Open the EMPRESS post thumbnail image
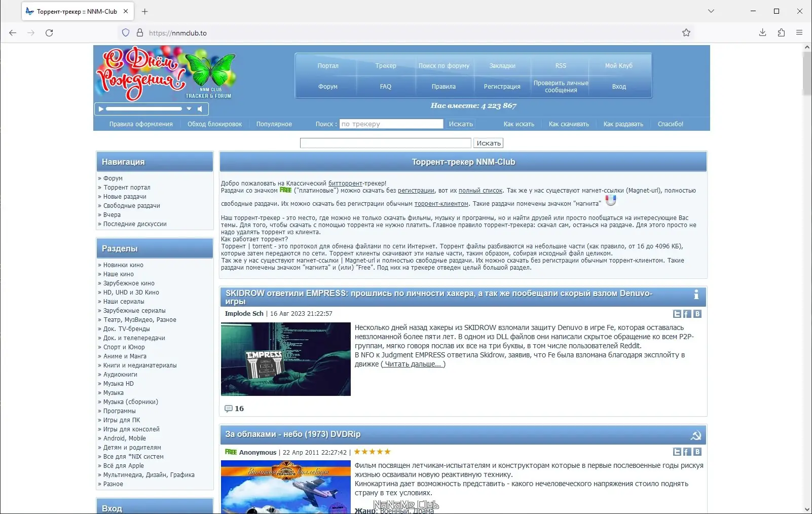This screenshot has height=514, width=812. [286, 359]
